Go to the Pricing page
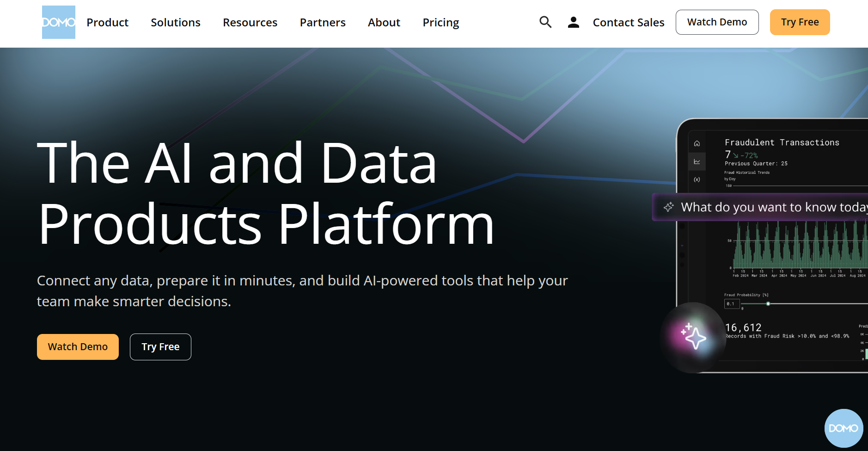The height and width of the screenshot is (451, 868). pyautogui.click(x=440, y=22)
